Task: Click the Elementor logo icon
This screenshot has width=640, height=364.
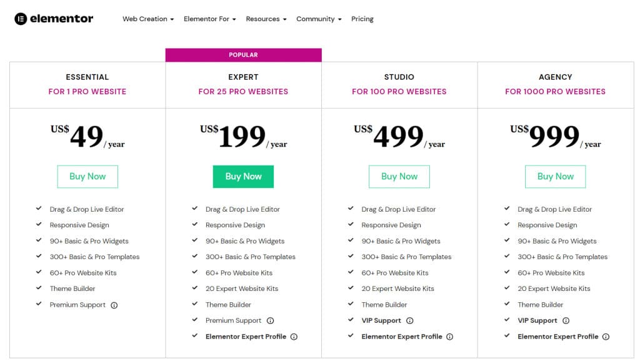Action: (21, 19)
